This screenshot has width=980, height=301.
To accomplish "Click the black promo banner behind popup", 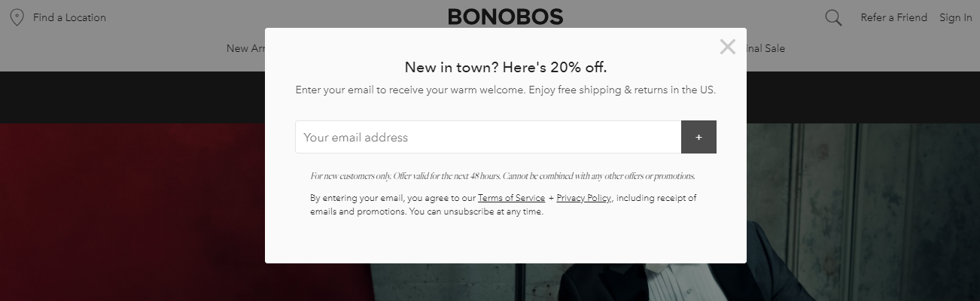I will [x=132, y=97].
